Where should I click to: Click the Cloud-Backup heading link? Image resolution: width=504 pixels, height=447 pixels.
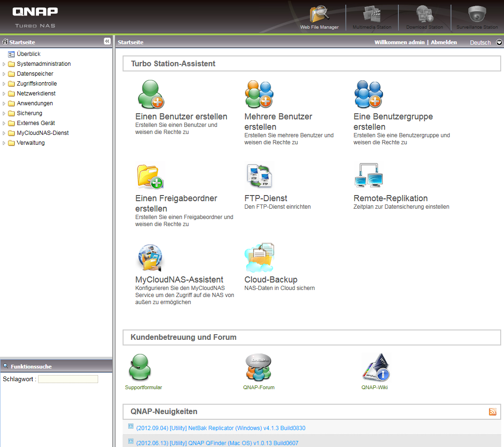271,280
